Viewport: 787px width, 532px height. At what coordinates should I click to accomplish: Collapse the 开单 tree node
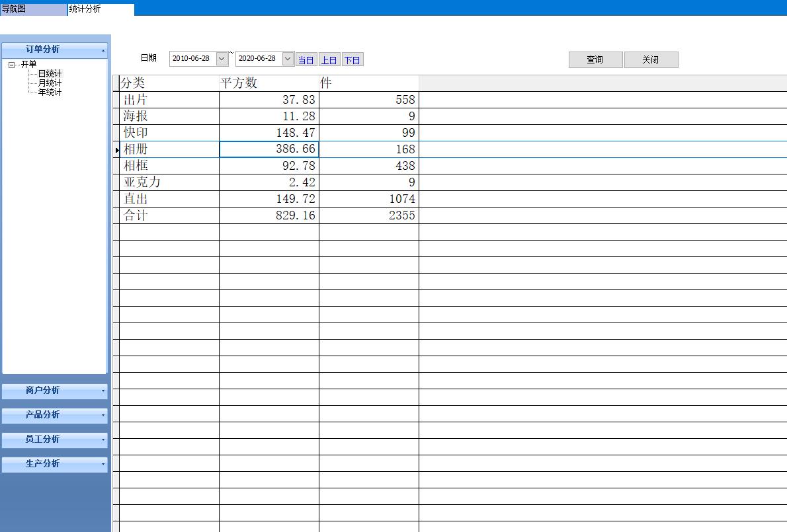tap(12, 65)
